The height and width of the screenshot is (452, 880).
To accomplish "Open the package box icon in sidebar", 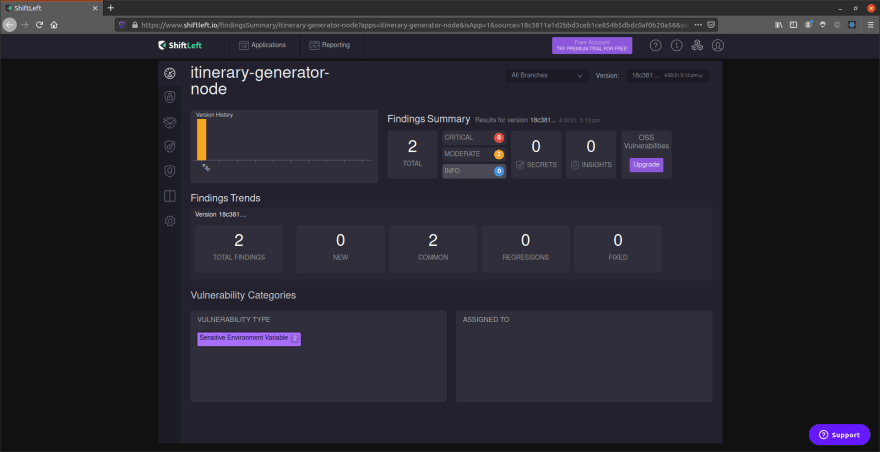I will [169, 122].
